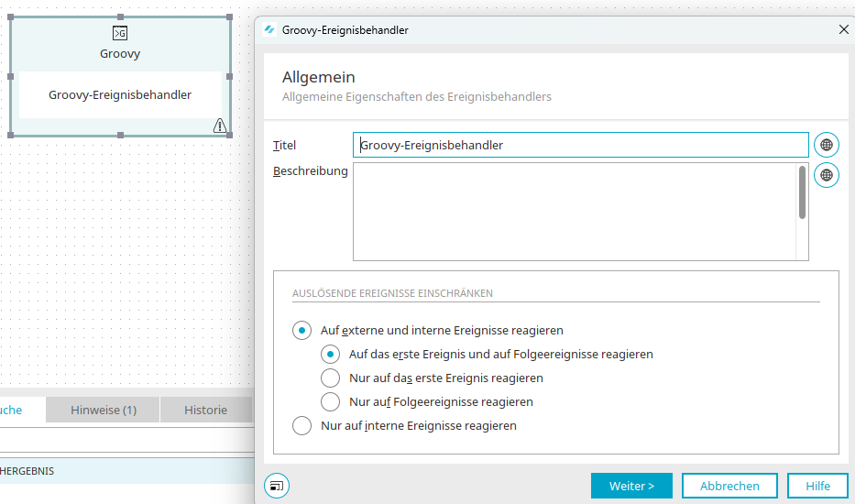The image size is (855, 504).
Task: Switch to the Hinweise (1) tab
Action: click(103, 410)
